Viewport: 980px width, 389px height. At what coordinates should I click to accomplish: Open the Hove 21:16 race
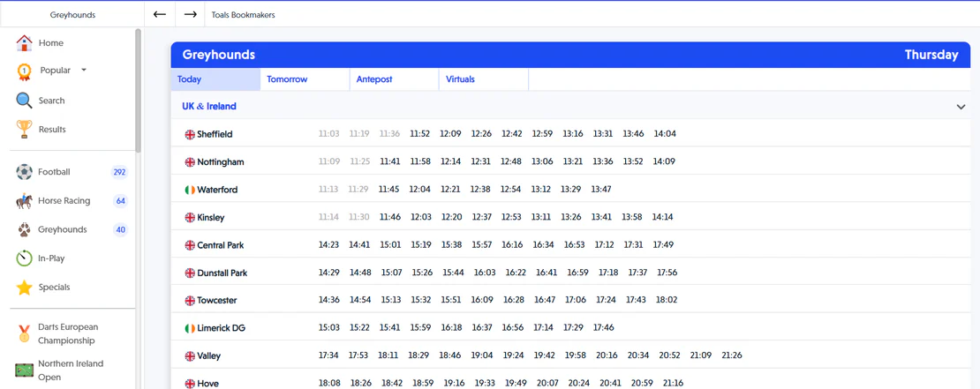point(673,383)
